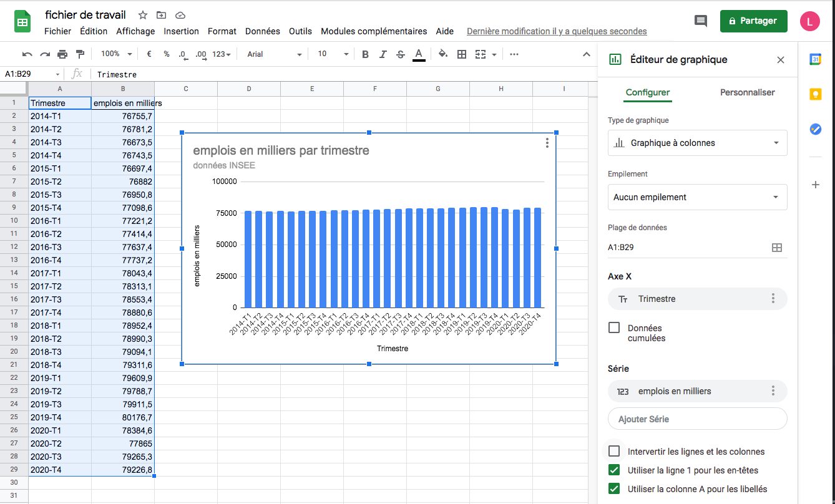The width and height of the screenshot is (835, 504).
Task: Open Type de graphique dropdown
Action: point(697,143)
